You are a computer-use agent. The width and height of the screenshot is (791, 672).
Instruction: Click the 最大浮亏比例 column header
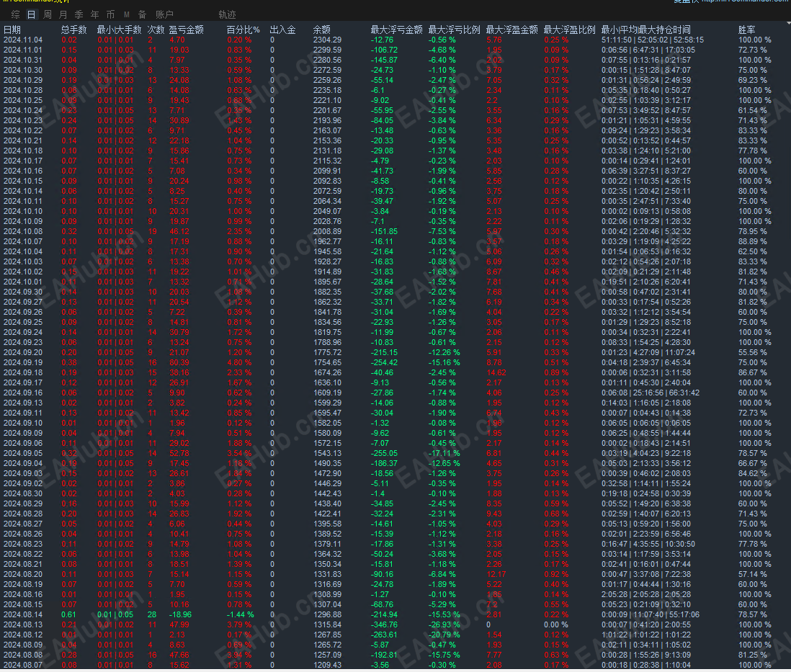(454, 30)
